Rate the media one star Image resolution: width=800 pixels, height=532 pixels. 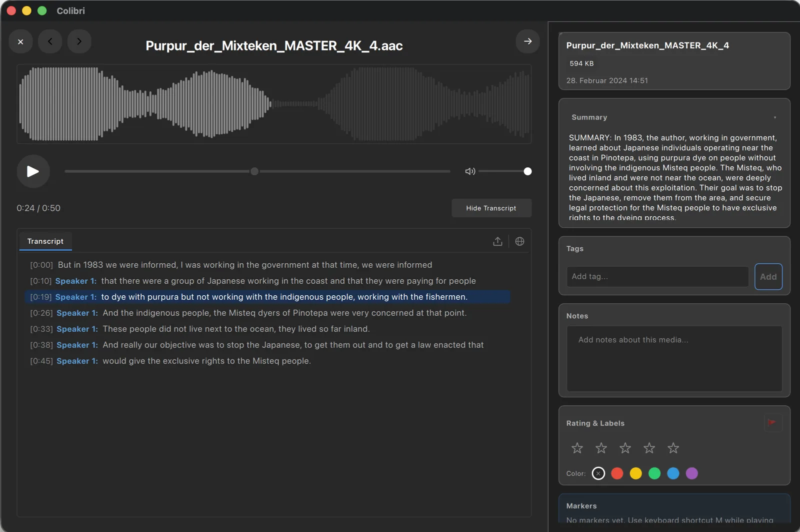tap(577, 448)
